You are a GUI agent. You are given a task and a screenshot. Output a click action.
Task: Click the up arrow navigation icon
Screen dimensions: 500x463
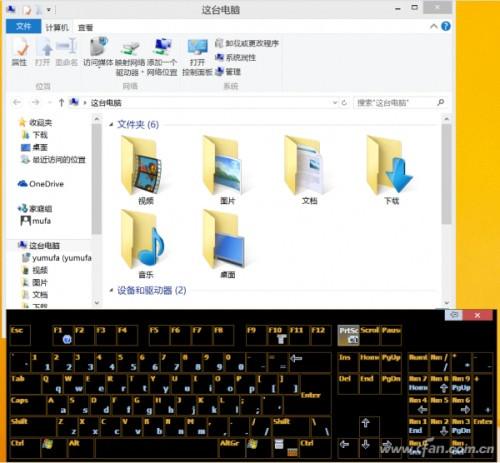[61, 102]
